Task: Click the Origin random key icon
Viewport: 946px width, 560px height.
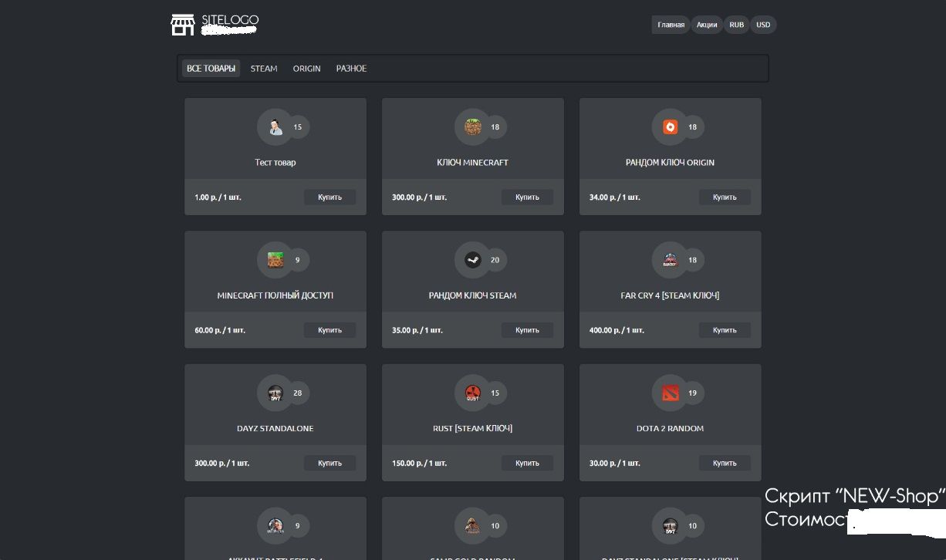Action: (670, 127)
